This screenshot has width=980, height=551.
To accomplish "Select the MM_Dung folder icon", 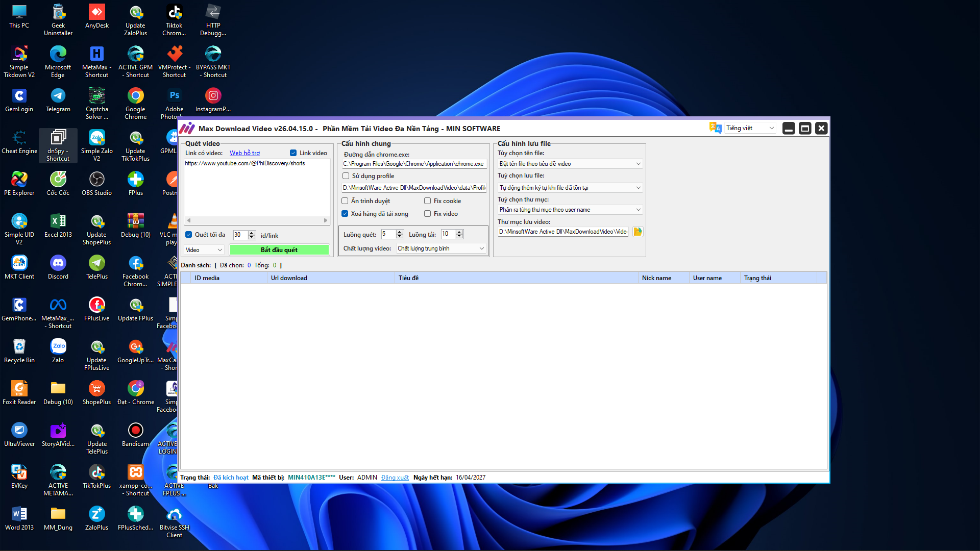I will coord(58,519).
